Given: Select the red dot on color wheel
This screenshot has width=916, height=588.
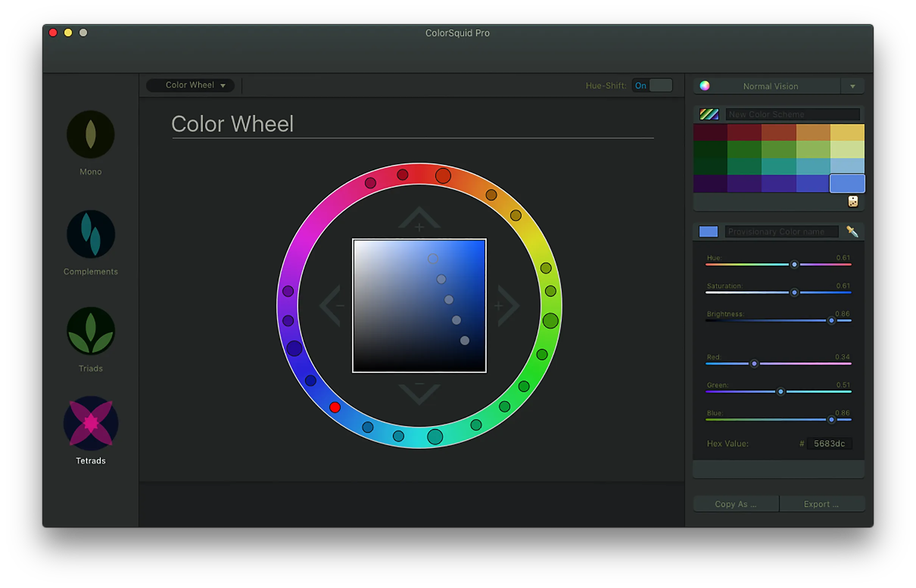Looking at the screenshot, I should [x=335, y=408].
